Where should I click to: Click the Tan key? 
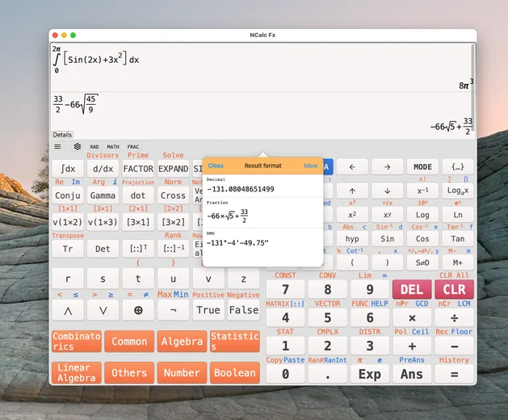click(x=458, y=239)
